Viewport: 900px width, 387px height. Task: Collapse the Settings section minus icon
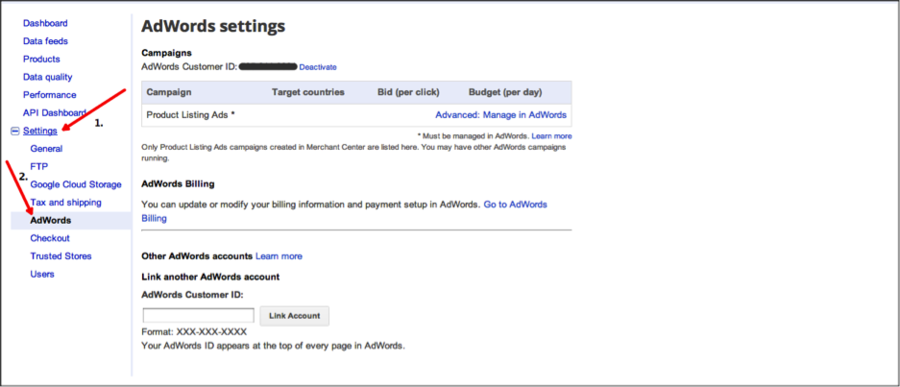15,131
